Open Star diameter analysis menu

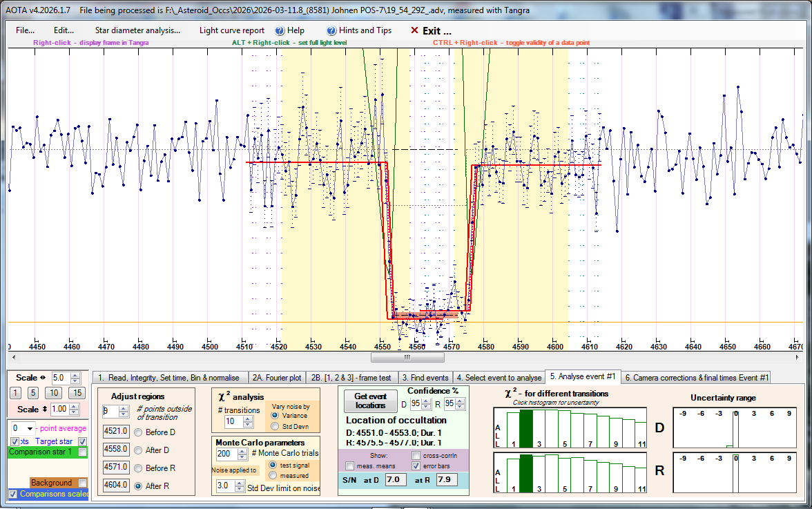pyautogui.click(x=137, y=30)
